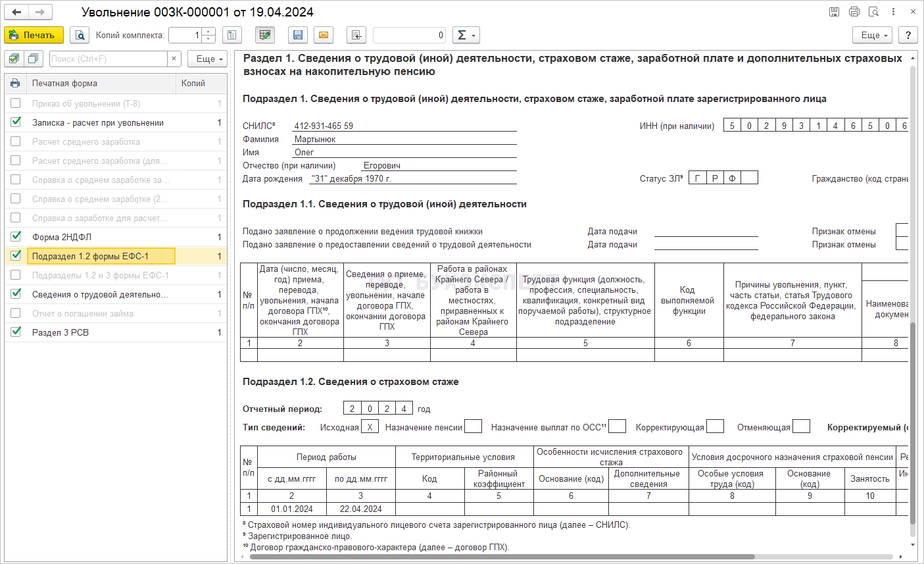The width and height of the screenshot is (924, 564).
Task: Select Записка - расчет при увольнении in the list
Action: pyautogui.click(x=98, y=122)
